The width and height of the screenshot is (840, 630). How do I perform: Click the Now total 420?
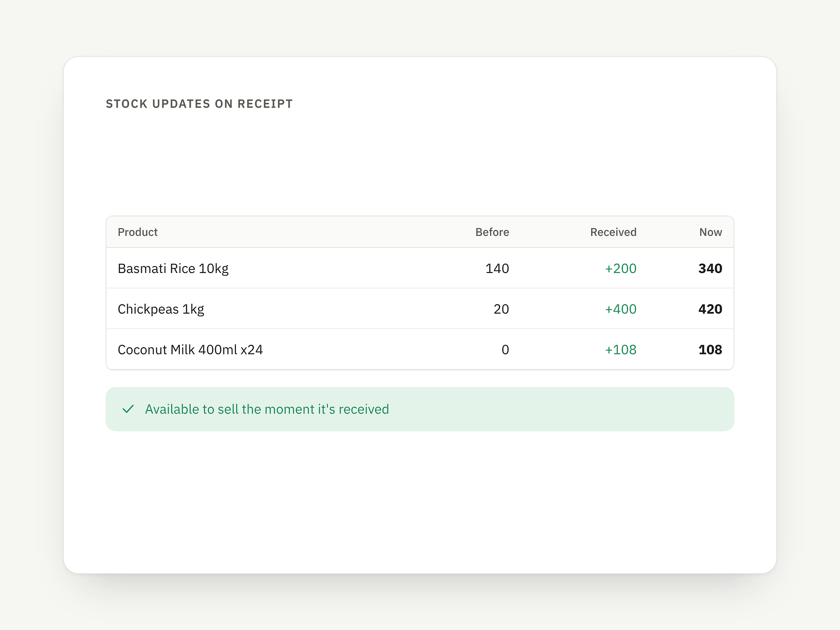click(710, 309)
